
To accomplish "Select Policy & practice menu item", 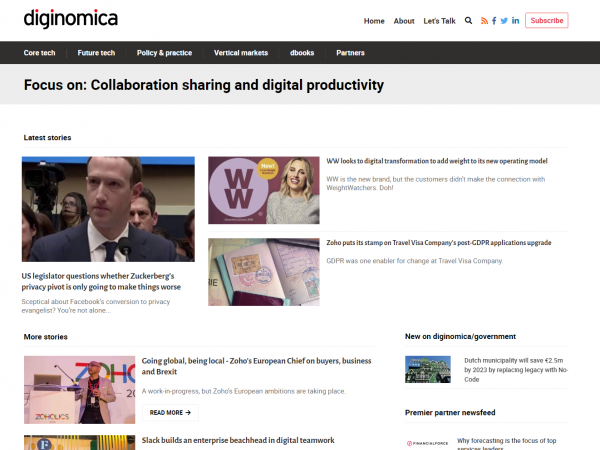I will click(x=165, y=53).
